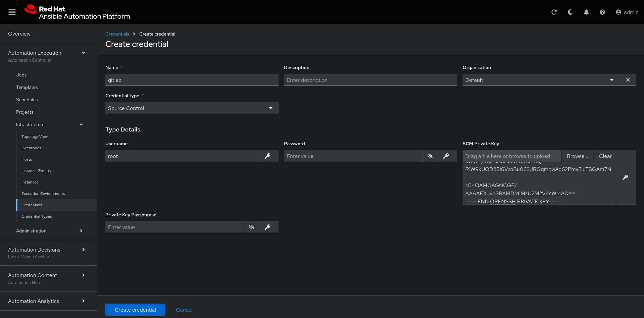This screenshot has width=644, height=318.
Task: Browse for SCM private key file
Action: (x=577, y=156)
